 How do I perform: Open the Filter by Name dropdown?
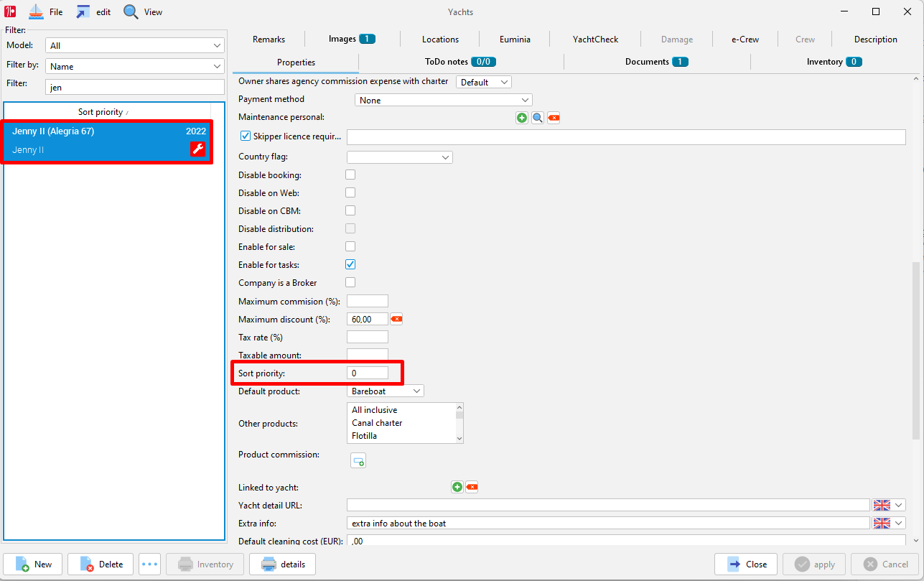[x=135, y=66]
